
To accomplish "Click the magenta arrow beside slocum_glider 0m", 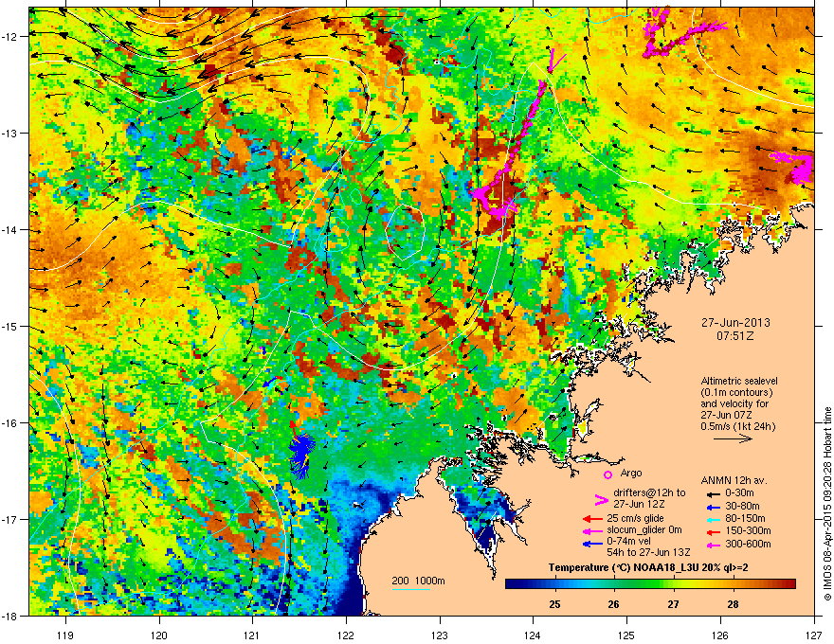I will click(592, 530).
